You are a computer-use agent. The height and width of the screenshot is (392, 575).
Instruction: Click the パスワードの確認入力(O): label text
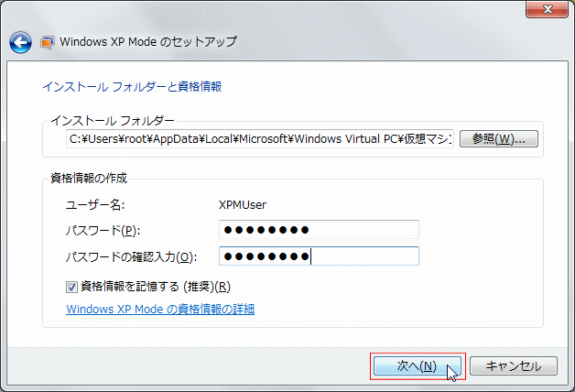131,257
